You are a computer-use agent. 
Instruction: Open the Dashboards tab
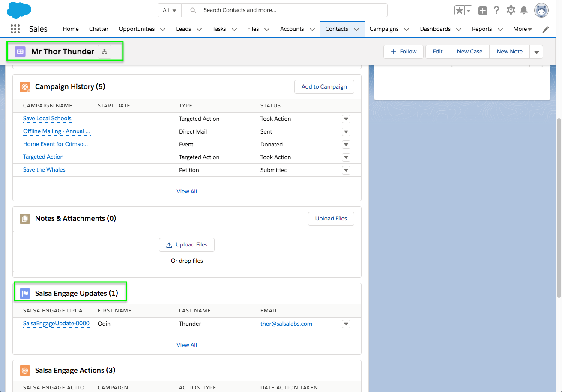point(435,29)
